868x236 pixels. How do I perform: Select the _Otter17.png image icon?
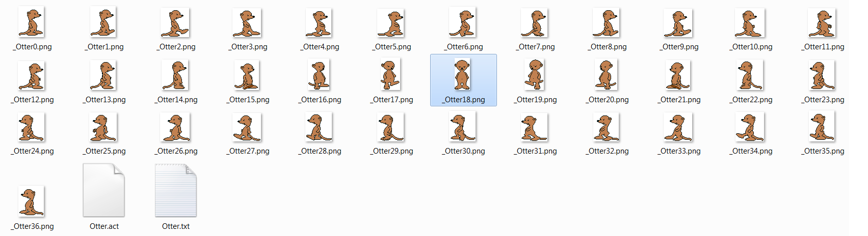pyautogui.click(x=391, y=74)
